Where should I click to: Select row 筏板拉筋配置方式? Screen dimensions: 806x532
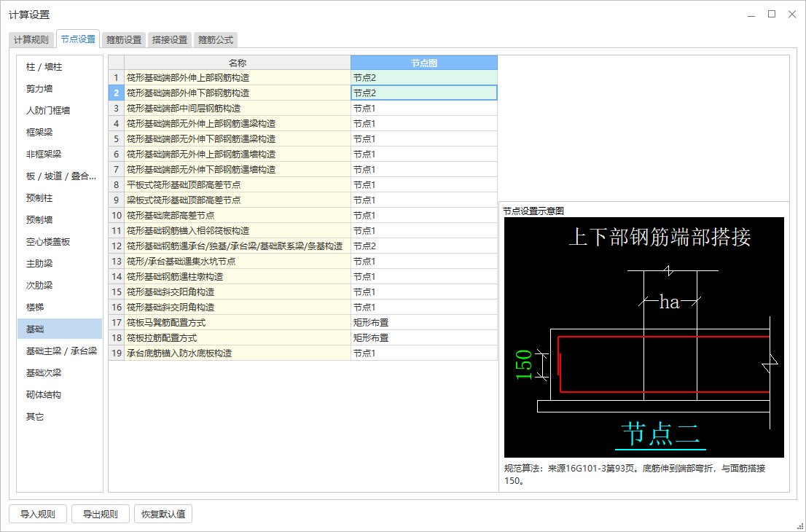(x=238, y=337)
